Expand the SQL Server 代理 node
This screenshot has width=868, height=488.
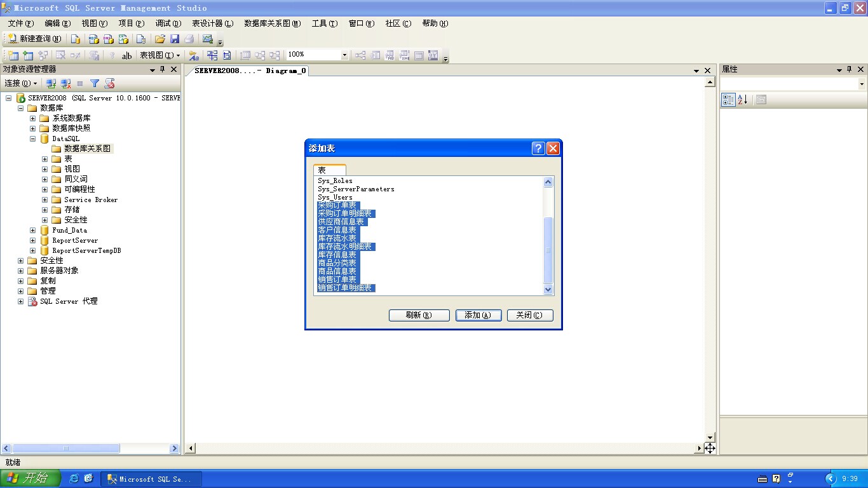coord(21,301)
